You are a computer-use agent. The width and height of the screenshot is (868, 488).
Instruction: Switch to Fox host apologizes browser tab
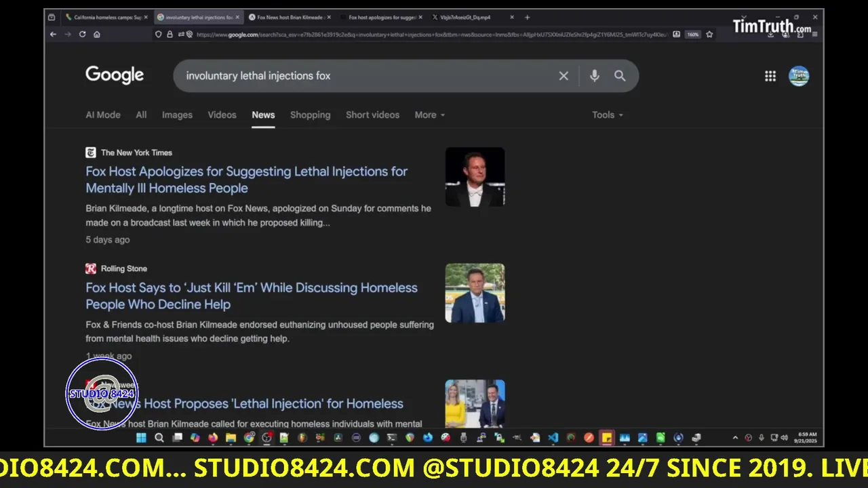point(380,17)
